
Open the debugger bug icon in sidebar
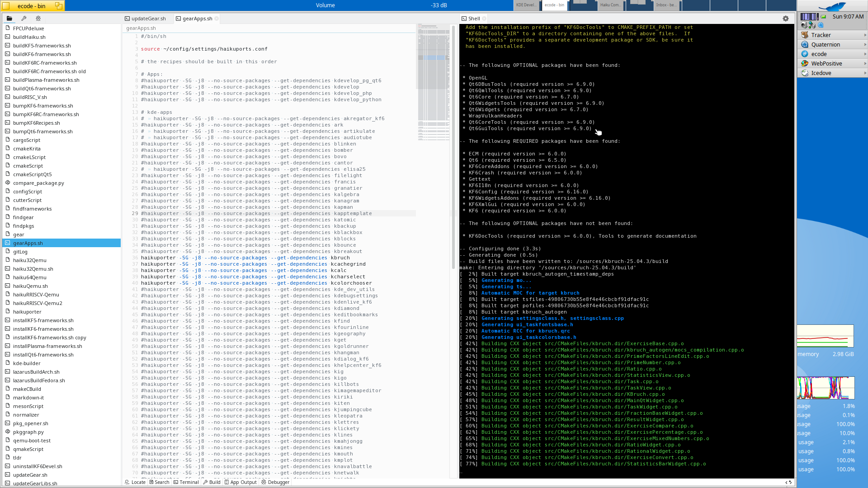click(x=38, y=19)
